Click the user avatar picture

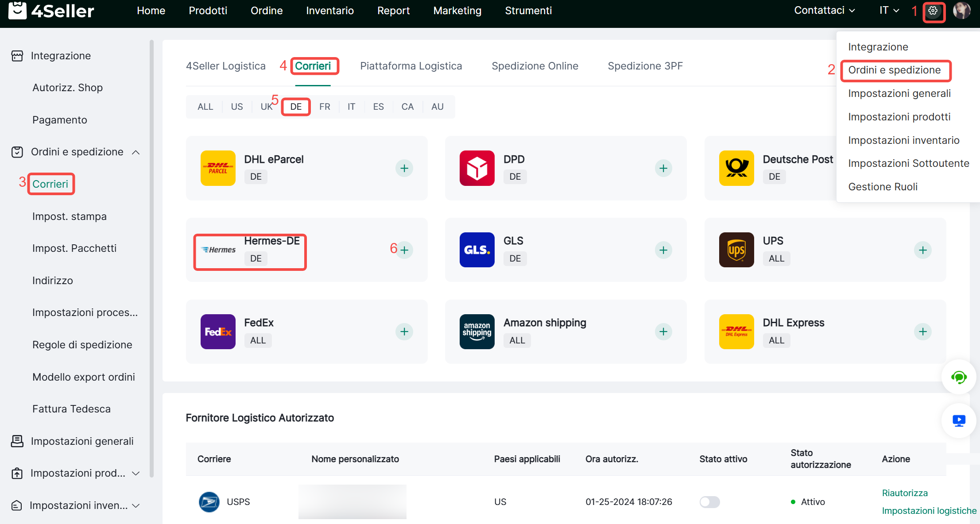(x=961, y=11)
